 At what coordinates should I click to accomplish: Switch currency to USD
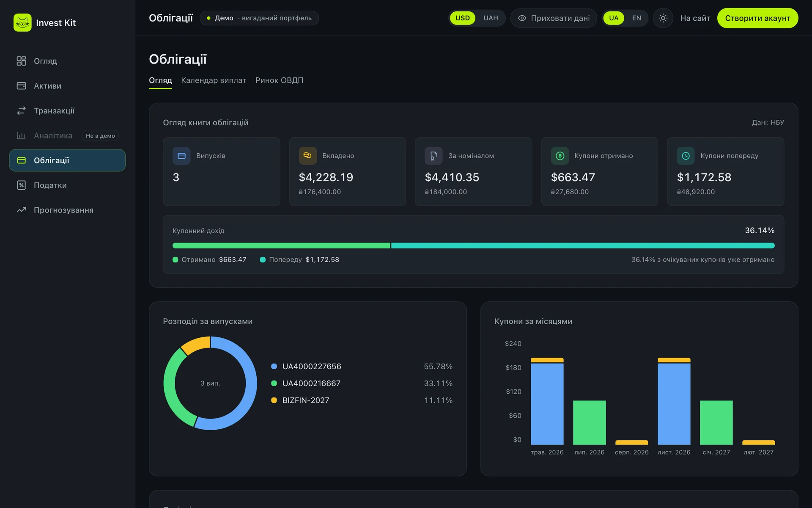click(x=462, y=18)
